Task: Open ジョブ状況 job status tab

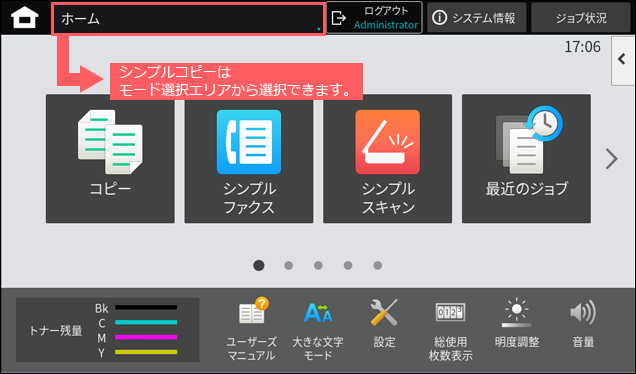Action: (x=581, y=18)
